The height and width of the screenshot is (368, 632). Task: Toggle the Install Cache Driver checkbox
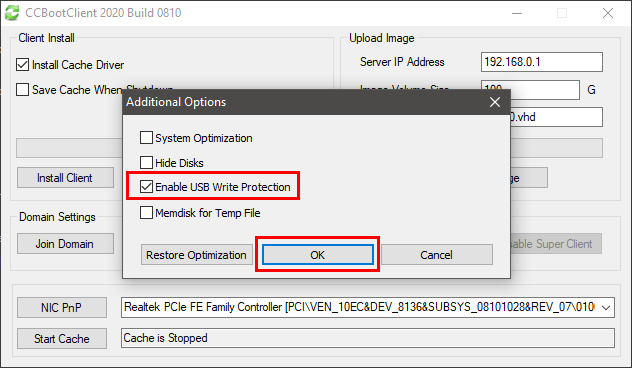pos(23,64)
